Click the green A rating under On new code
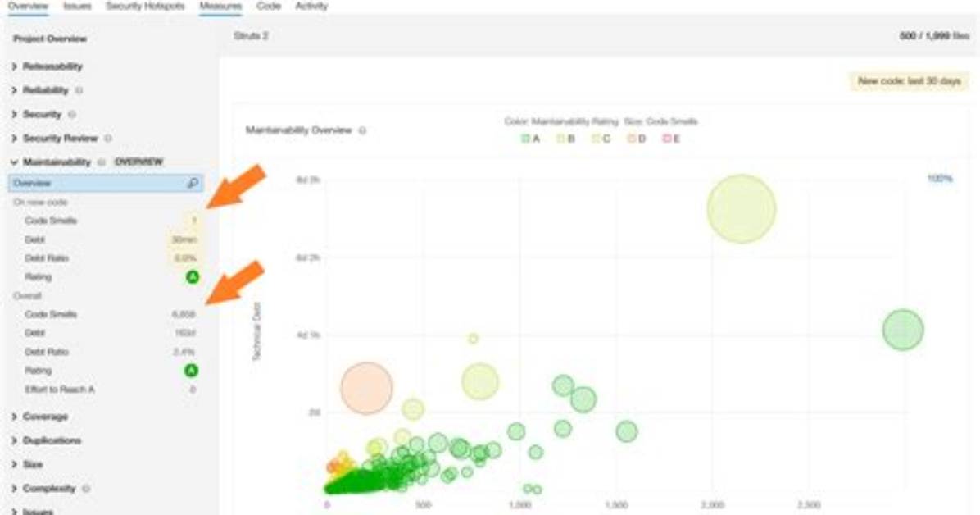This screenshot has width=980, height=515. (193, 276)
